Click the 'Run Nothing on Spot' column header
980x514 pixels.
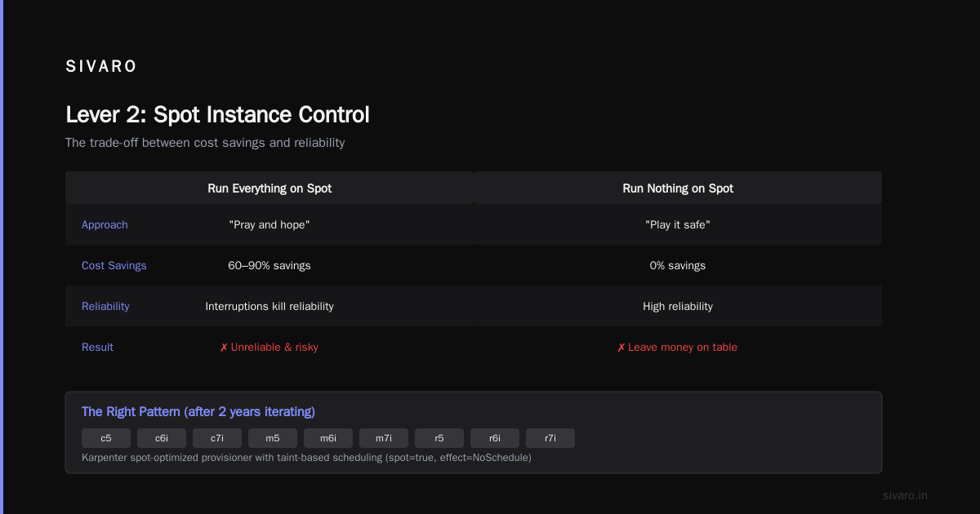[x=678, y=188]
